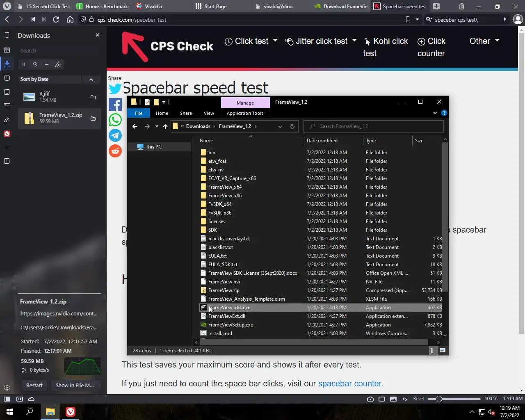This screenshot has width=525, height=420.
Task: Follow the spacebar counter link
Action: (349, 383)
